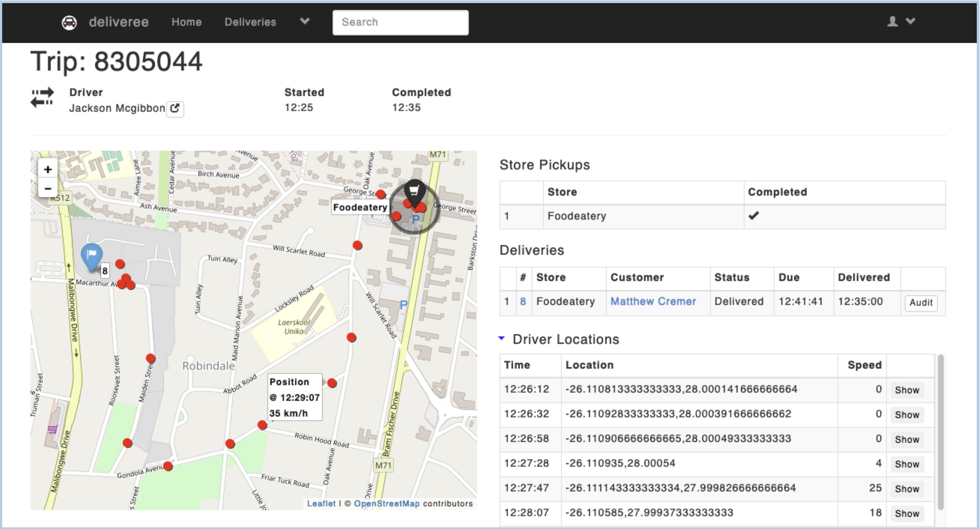Viewport: 980px width, 529px height.
Task: Open the Deliveries dropdown chevron
Action: pyautogui.click(x=305, y=21)
